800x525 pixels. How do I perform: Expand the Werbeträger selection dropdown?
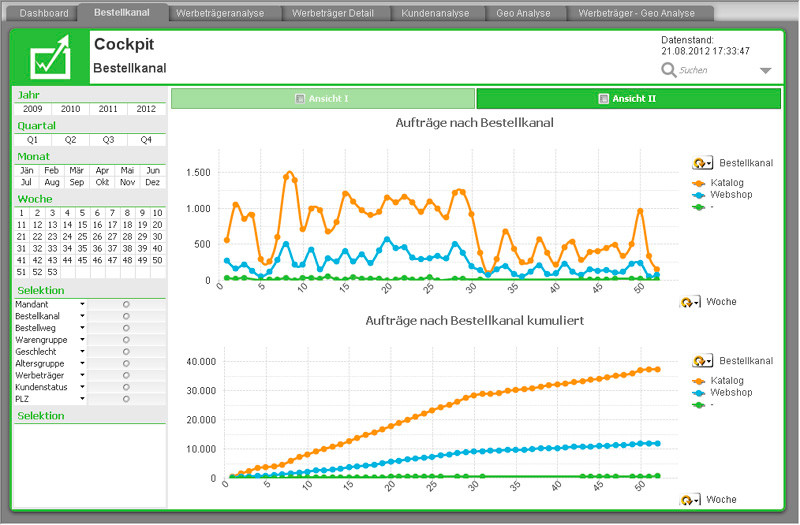click(x=82, y=375)
